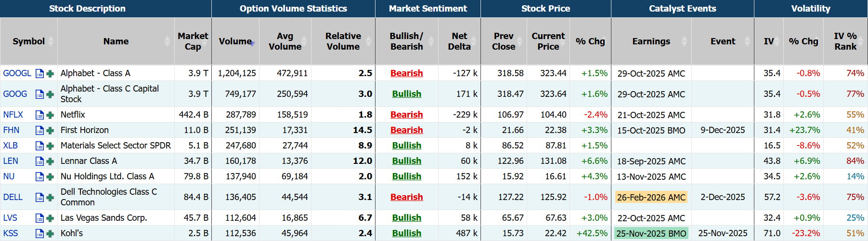
Task: Click the Bullish link for Kohl's
Action: tap(406, 233)
